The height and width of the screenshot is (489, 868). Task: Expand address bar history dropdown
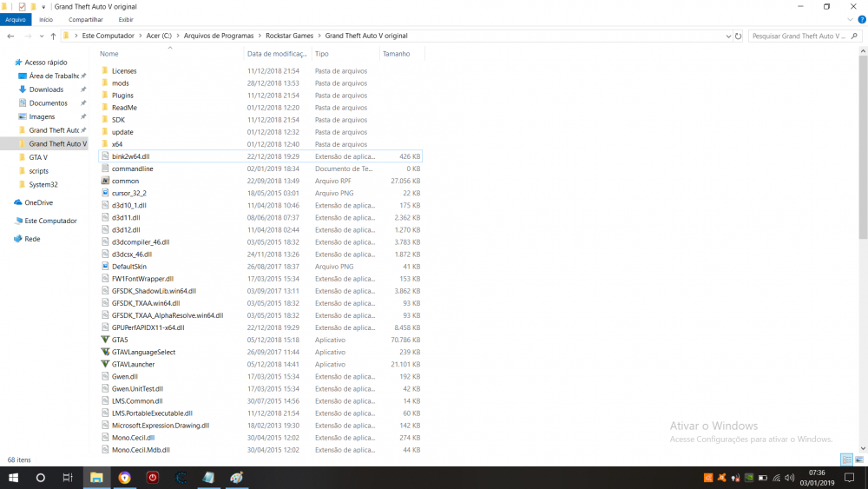[728, 36]
